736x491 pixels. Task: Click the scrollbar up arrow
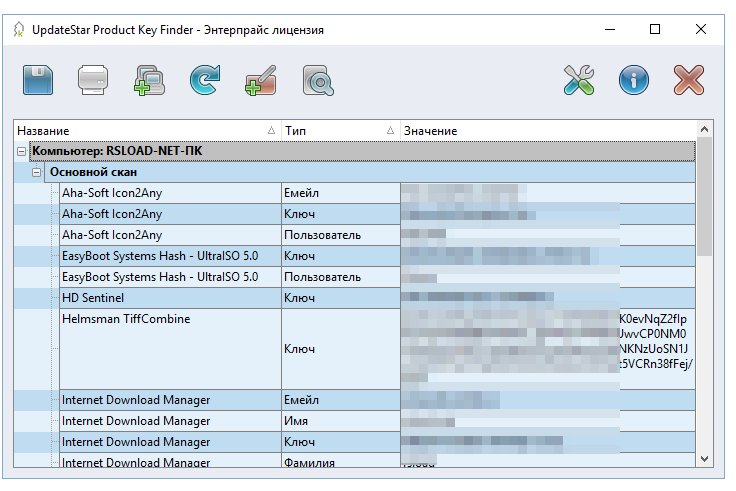tap(704, 129)
